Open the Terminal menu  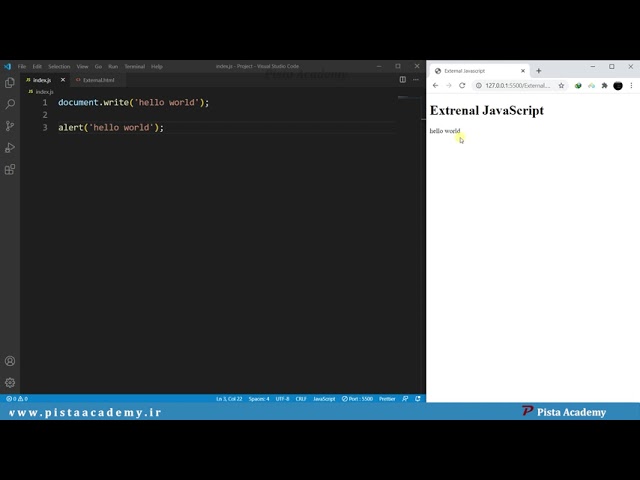(x=135, y=66)
